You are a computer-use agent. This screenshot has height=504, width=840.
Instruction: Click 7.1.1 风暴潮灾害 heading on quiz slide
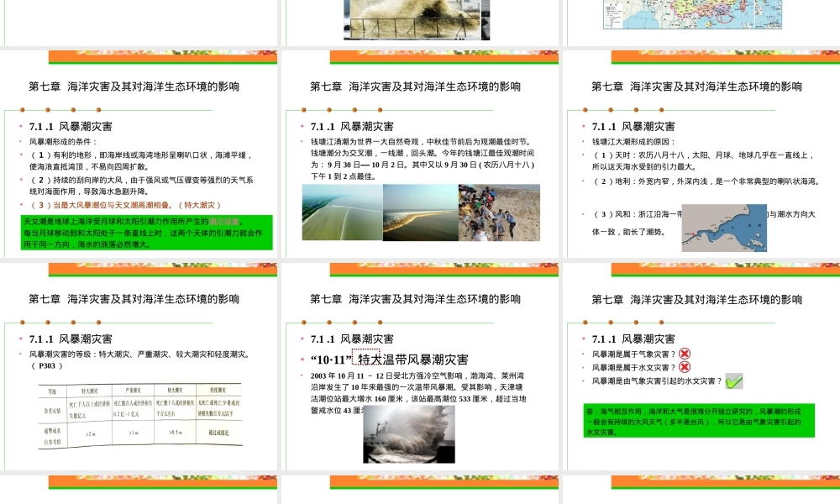click(x=633, y=339)
